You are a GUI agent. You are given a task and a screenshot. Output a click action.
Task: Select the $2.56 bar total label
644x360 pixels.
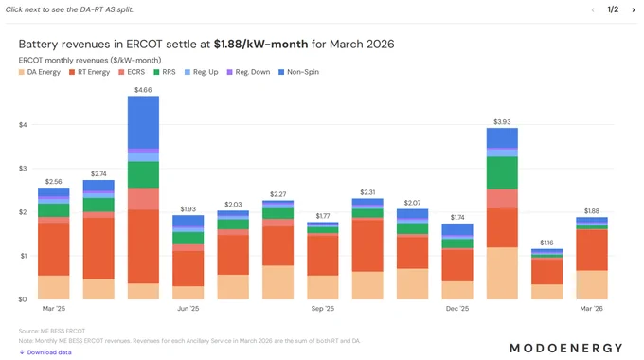pos(53,181)
